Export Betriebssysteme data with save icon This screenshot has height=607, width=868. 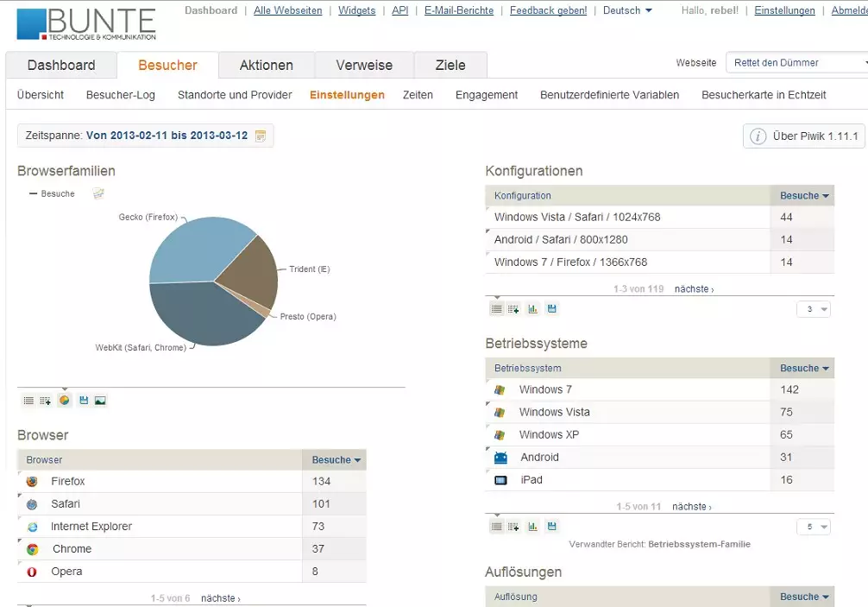tap(552, 527)
